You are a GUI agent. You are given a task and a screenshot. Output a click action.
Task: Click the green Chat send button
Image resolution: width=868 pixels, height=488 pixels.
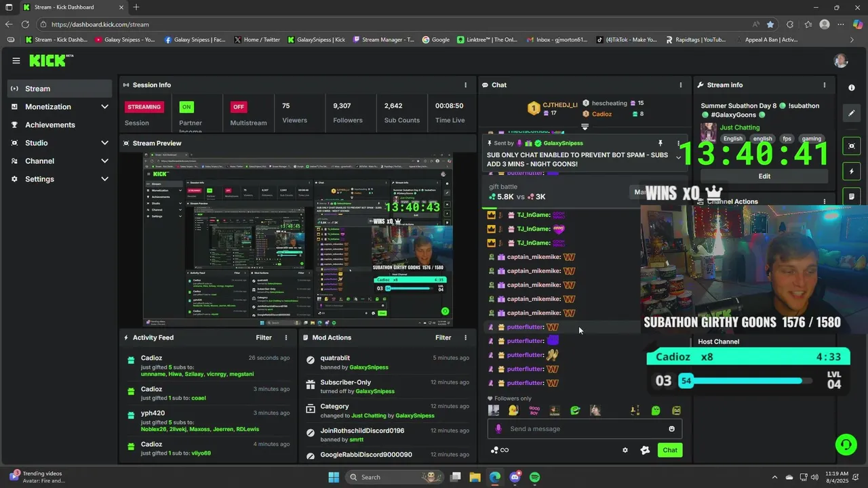point(670,450)
